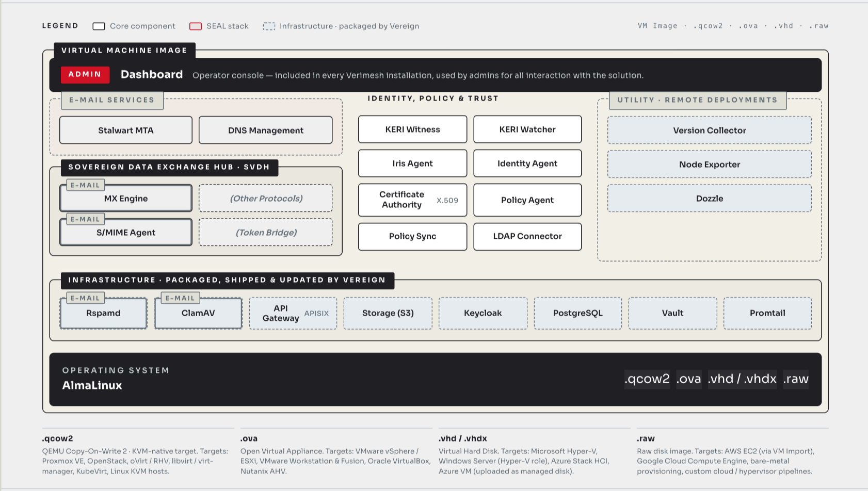This screenshot has height=491, width=868.
Task: Click the Token Bridge placeholder box
Action: tap(266, 232)
